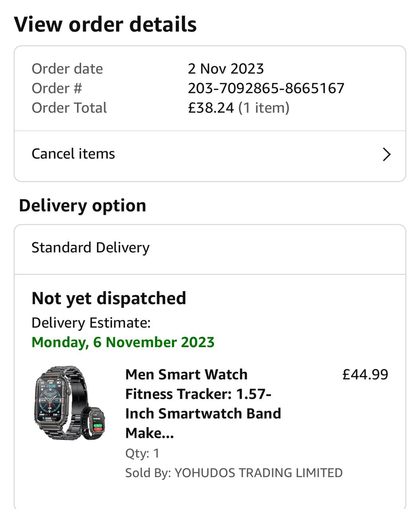Click the Order Total label
This screenshot has width=420, height=509.
pyautogui.click(x=69, y=108)
